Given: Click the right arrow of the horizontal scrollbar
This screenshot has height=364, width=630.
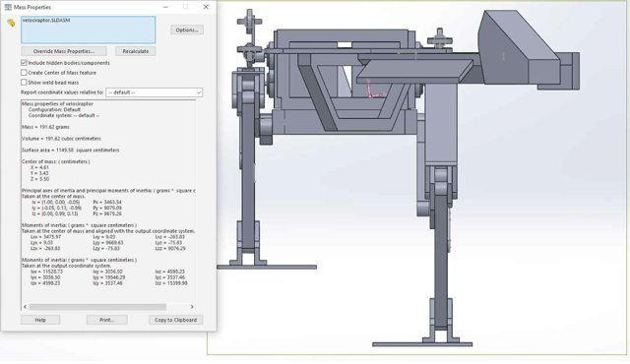Looking at the screenshot, I should click(192, 307).
